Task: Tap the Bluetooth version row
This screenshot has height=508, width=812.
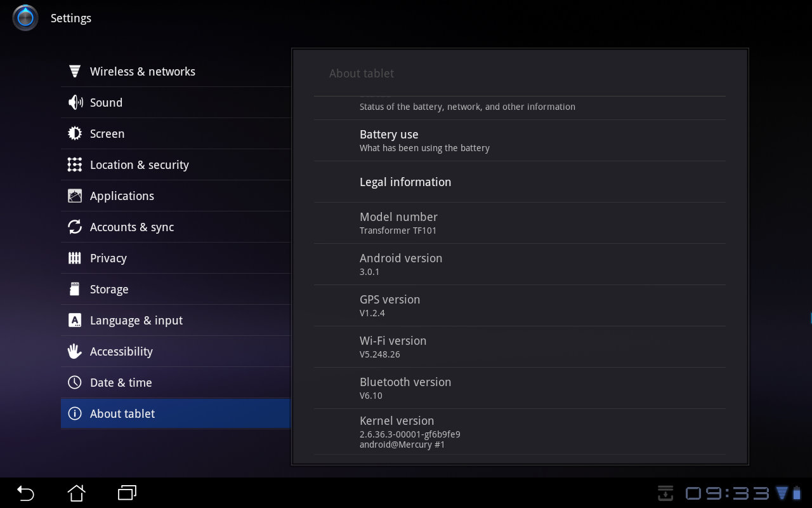Action: (x=520, y=388)
